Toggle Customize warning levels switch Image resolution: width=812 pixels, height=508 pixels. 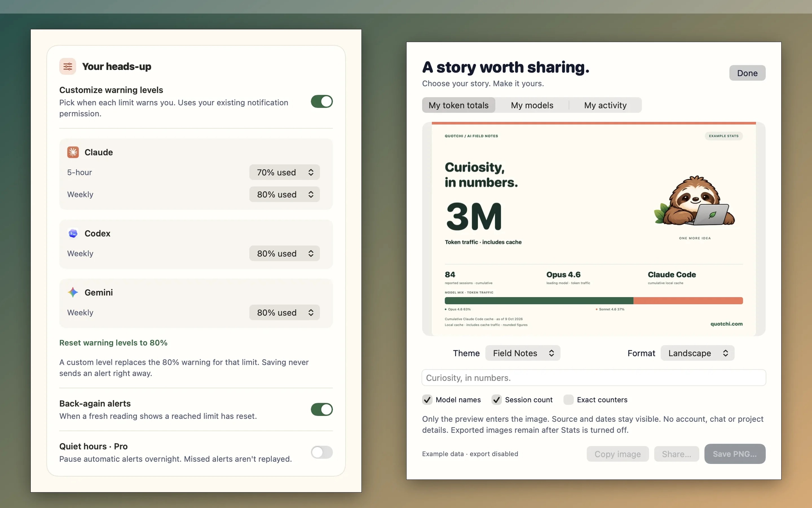tap(321, 102)
